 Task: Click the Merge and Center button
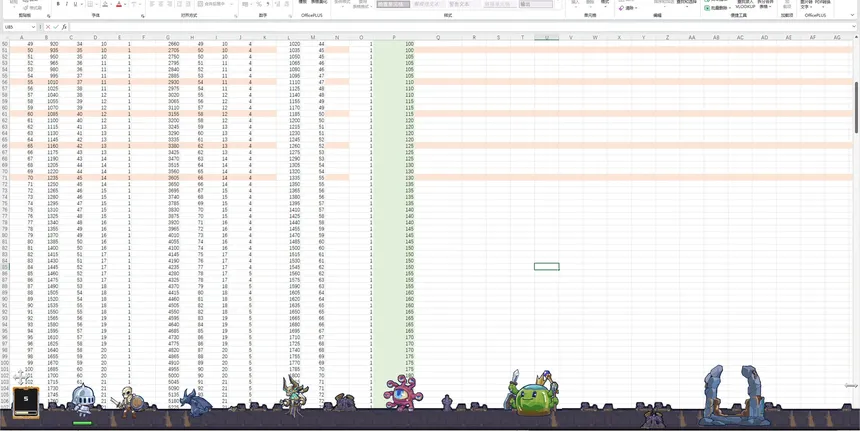click(212, 4)
